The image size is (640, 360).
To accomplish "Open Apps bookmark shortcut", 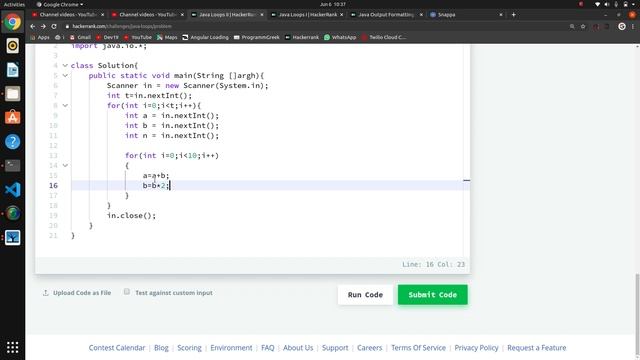I will [40, 37].
